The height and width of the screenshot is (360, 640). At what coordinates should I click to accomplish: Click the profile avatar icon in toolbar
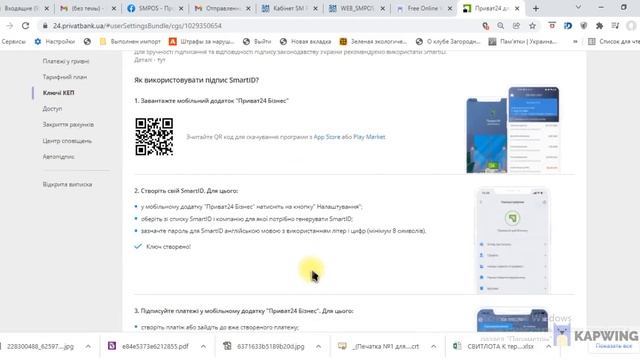631,26
